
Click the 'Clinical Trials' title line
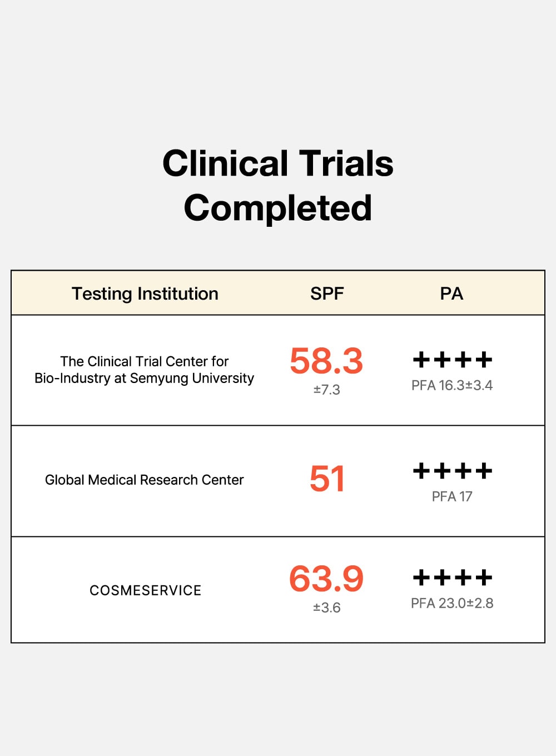[x=278, y=163]
